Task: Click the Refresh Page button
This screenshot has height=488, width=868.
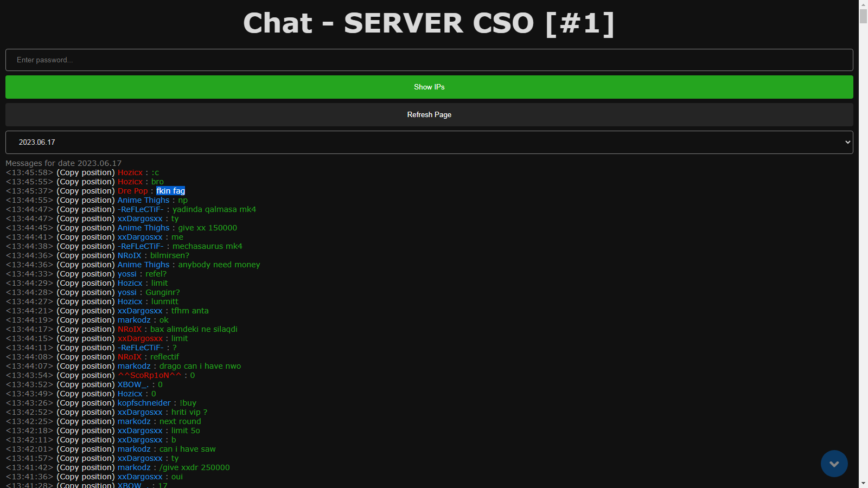Action: pos(429,114)
